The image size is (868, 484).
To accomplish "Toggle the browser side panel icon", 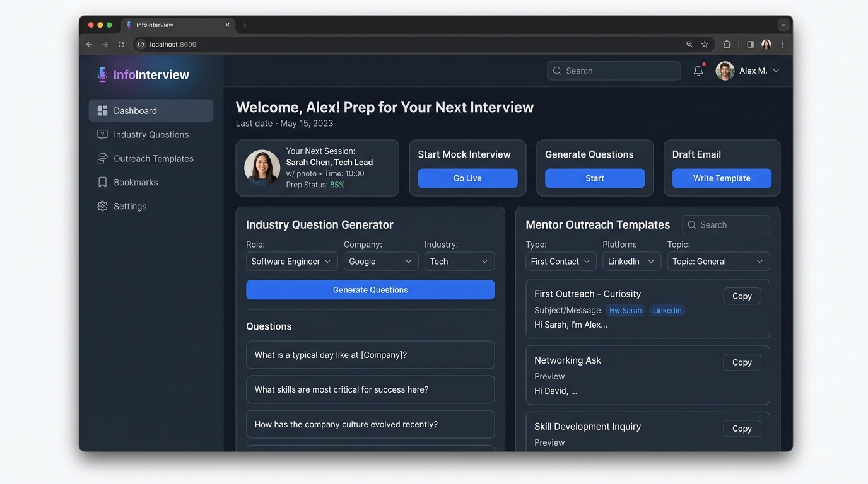I will click(750, 45).
